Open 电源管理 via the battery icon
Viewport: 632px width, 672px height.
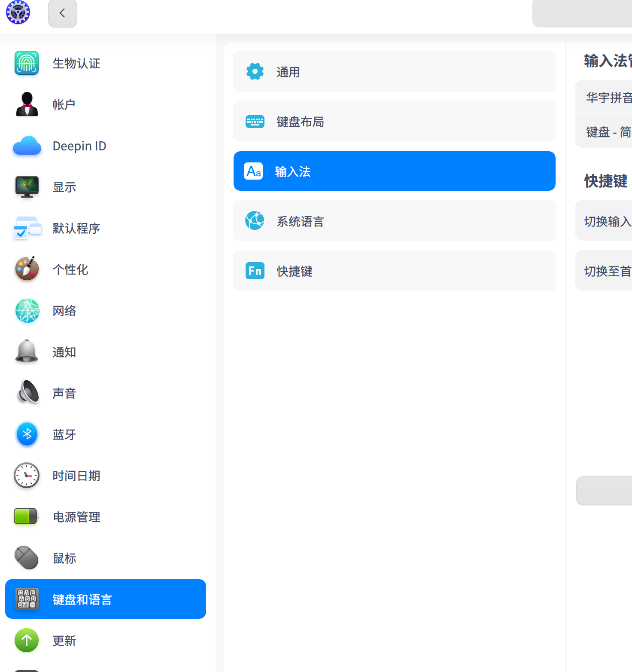click(26, 516)
